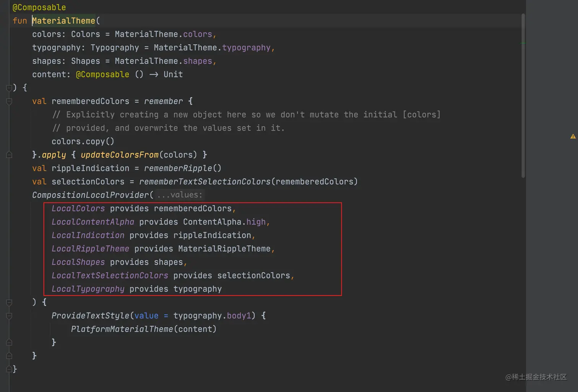This screenshot has width=578, height=392.
Task: Click the 'rememberRipple' function call
Action: coord(178,168)
